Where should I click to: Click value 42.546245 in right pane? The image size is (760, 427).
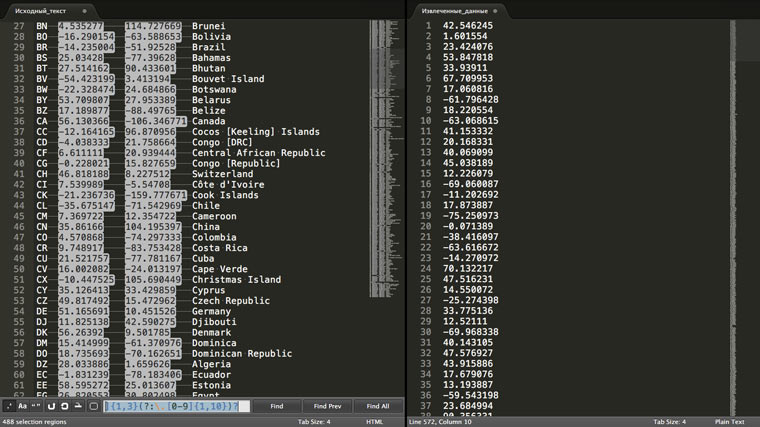click(468, 26)
